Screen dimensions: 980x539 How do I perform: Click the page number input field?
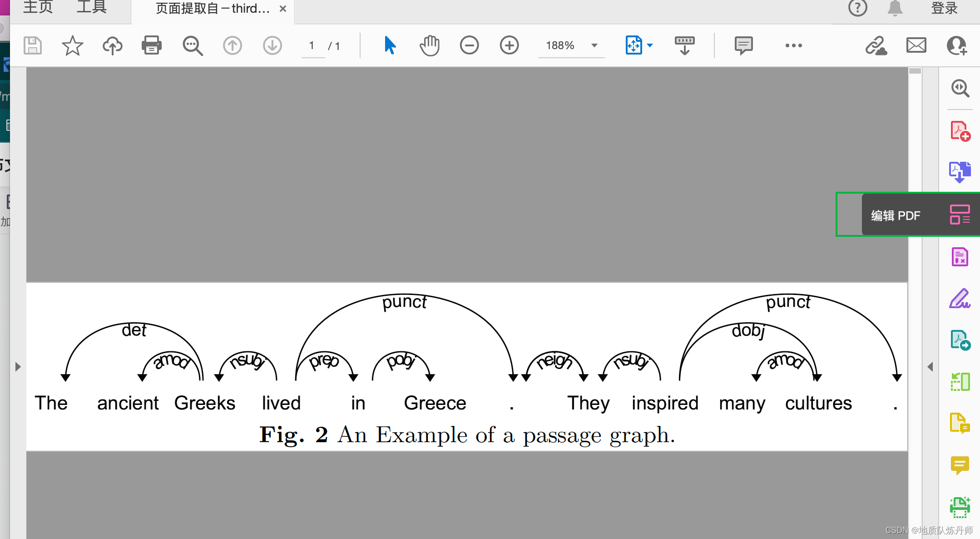312,45
